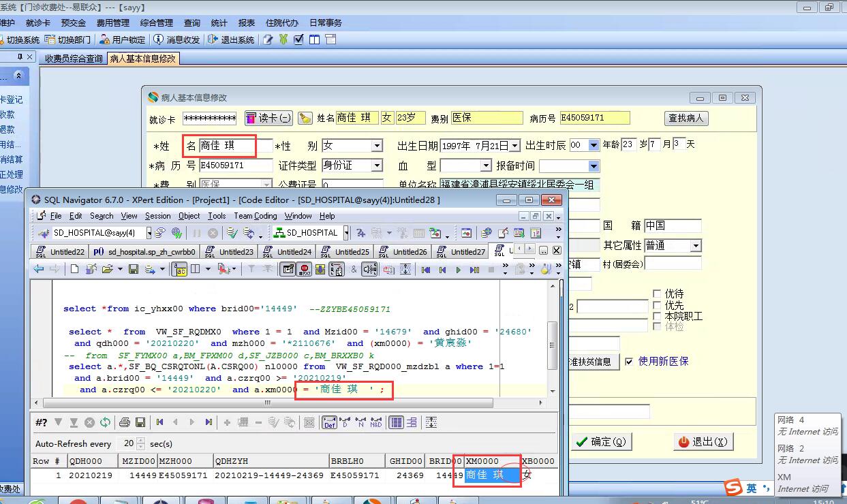
Task: Click the checkmark box icon in hospital toolbar
Action: pos(298,40)
